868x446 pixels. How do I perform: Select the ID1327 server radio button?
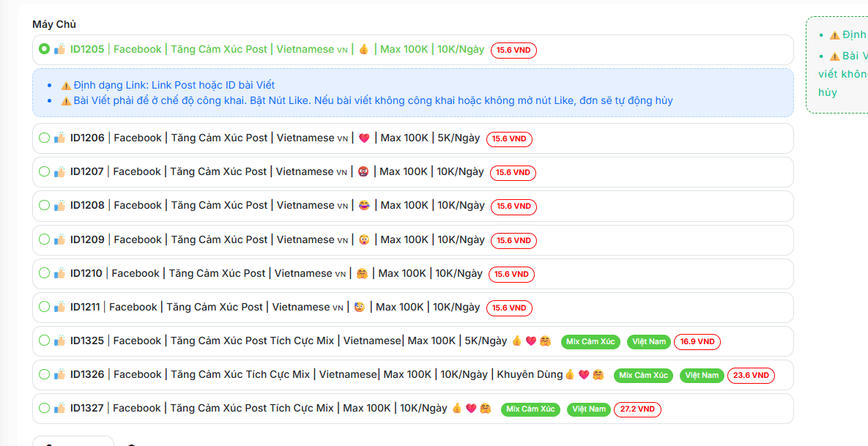point(44,408)
